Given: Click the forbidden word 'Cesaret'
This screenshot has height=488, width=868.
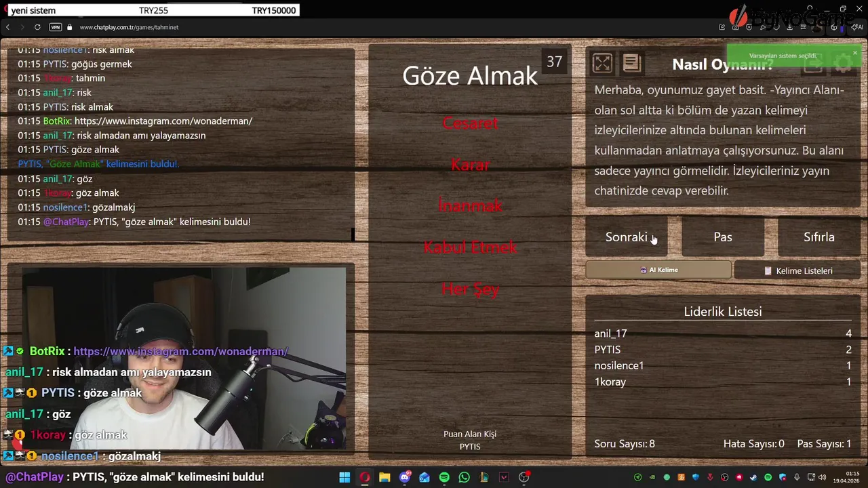Looking at the screenshot, I should click(470, 123).
